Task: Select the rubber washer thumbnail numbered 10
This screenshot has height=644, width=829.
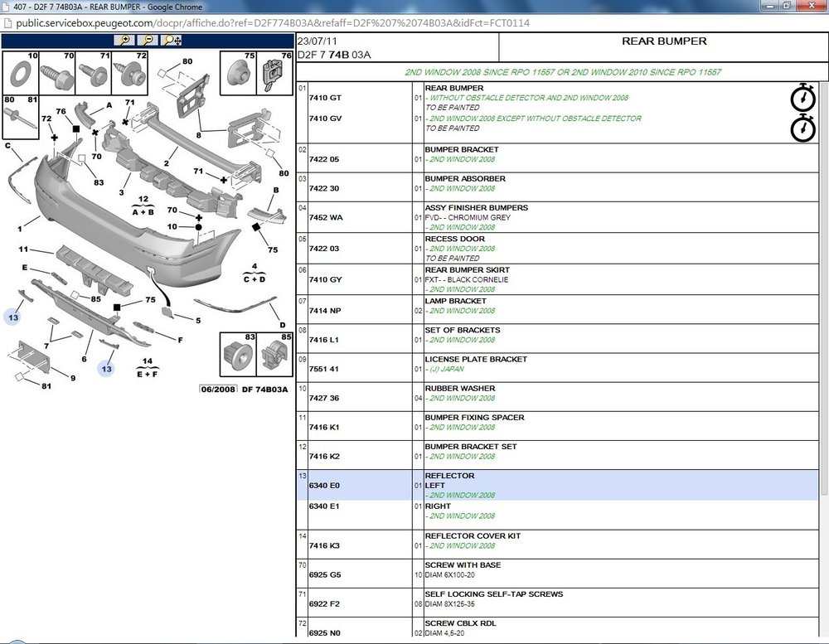Action: click(x=22, y=73)
